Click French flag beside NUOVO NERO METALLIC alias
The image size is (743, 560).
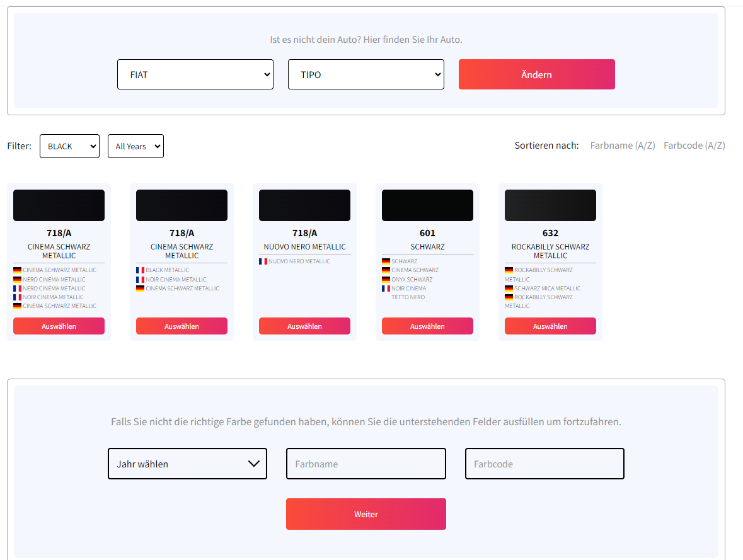point(263,261)
